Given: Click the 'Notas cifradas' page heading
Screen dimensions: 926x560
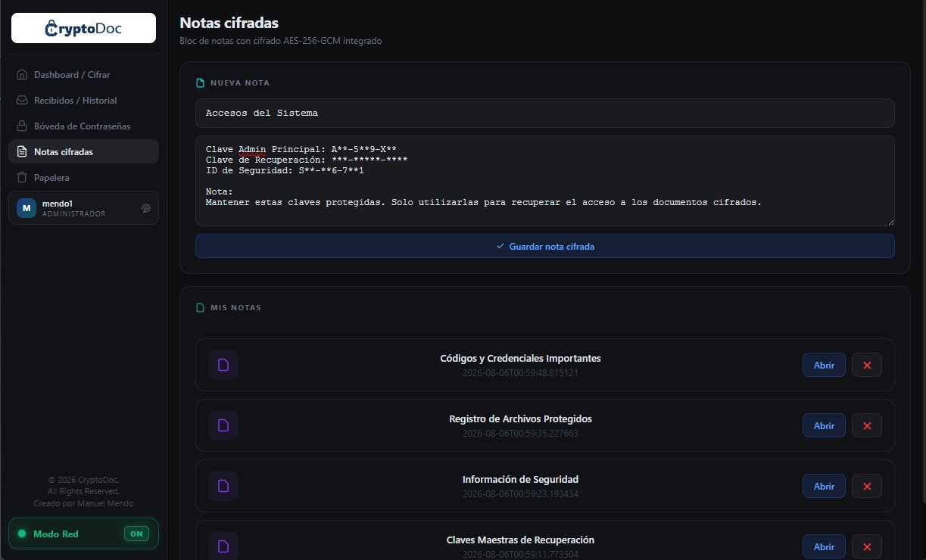Looking at the screenshot, I should (229, 23).
